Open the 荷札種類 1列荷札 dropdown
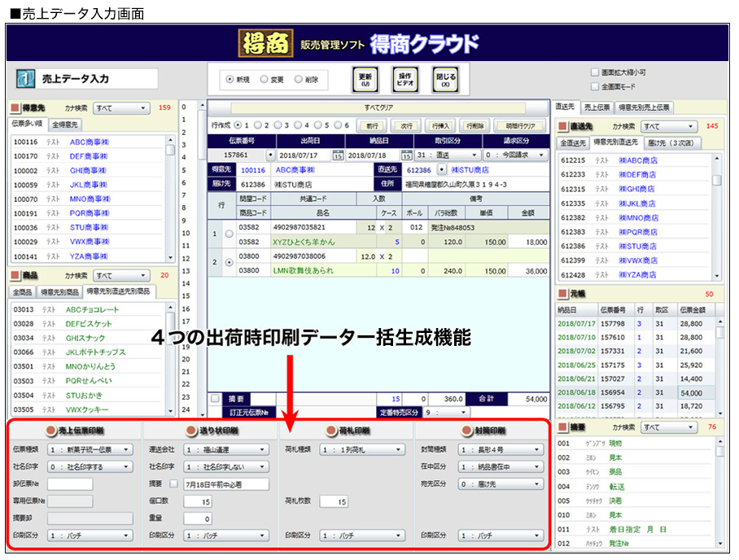This screenshot has height=560, width=739. click(x=362, y=449)
